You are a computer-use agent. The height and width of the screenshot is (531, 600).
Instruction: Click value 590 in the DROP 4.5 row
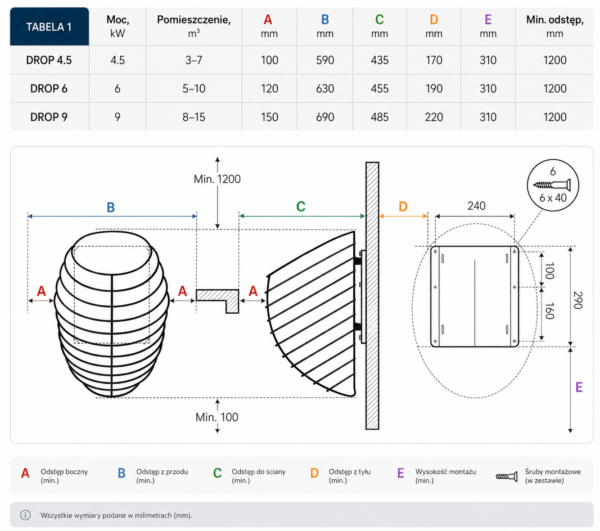[x=325, y=60]
